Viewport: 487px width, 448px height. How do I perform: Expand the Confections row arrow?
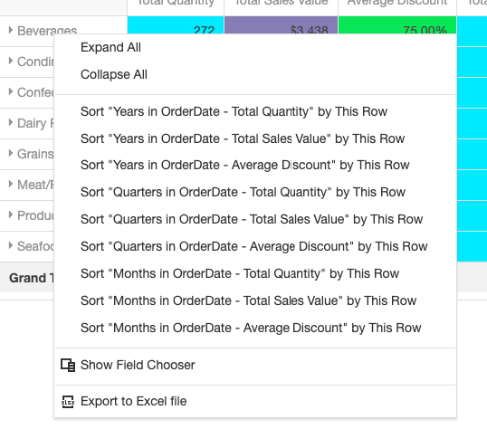[11, 91]
